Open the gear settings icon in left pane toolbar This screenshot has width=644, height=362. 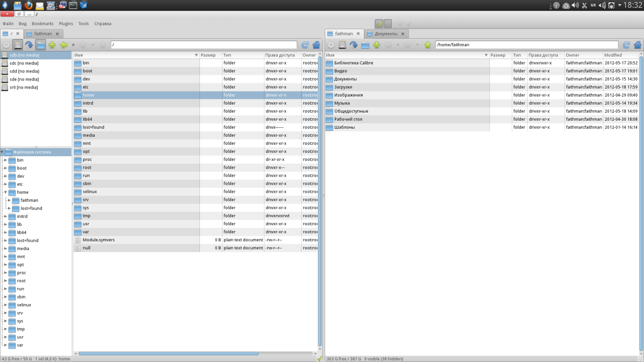[x=6, y=45]
